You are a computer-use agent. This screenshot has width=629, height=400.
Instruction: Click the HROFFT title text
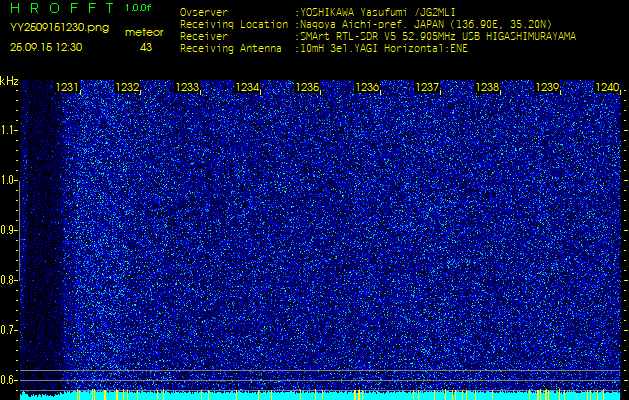pos(63,8)
